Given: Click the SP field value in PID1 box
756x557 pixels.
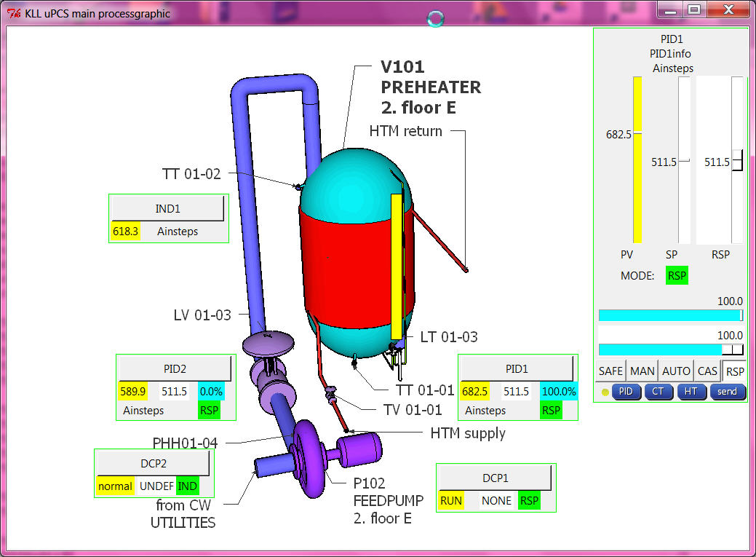Looking at the screenshot, I should 517,392.
